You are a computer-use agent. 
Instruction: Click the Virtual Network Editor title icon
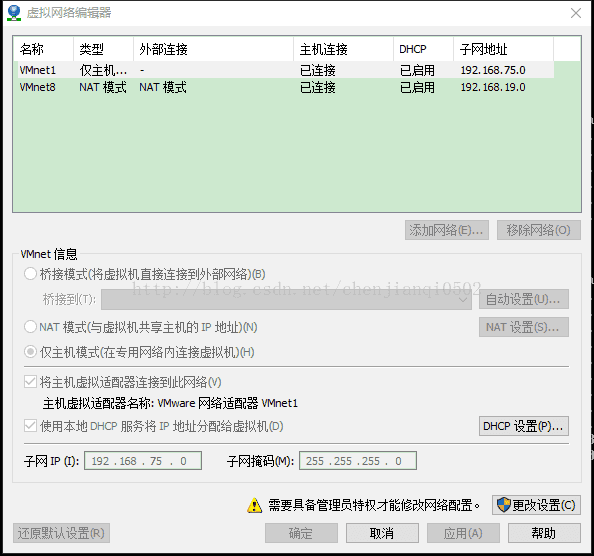[x=14, y=13]
